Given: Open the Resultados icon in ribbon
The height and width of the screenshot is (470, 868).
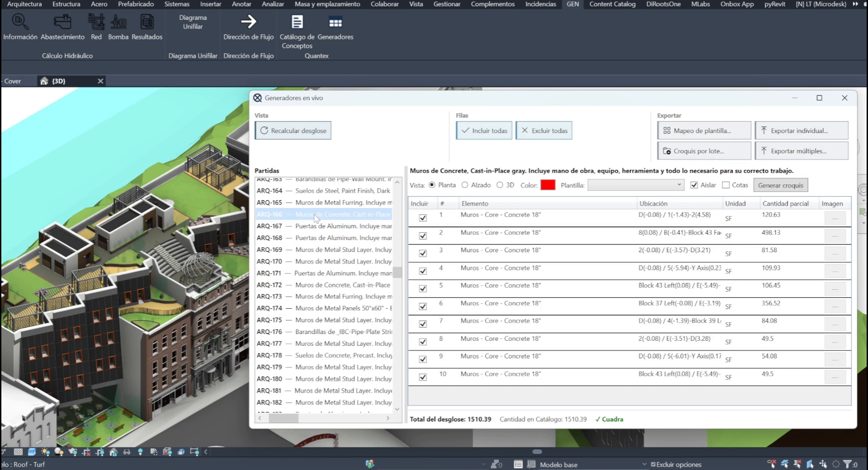Looking at the screenshot, I should pyautogui.click(x=147, y=22).
